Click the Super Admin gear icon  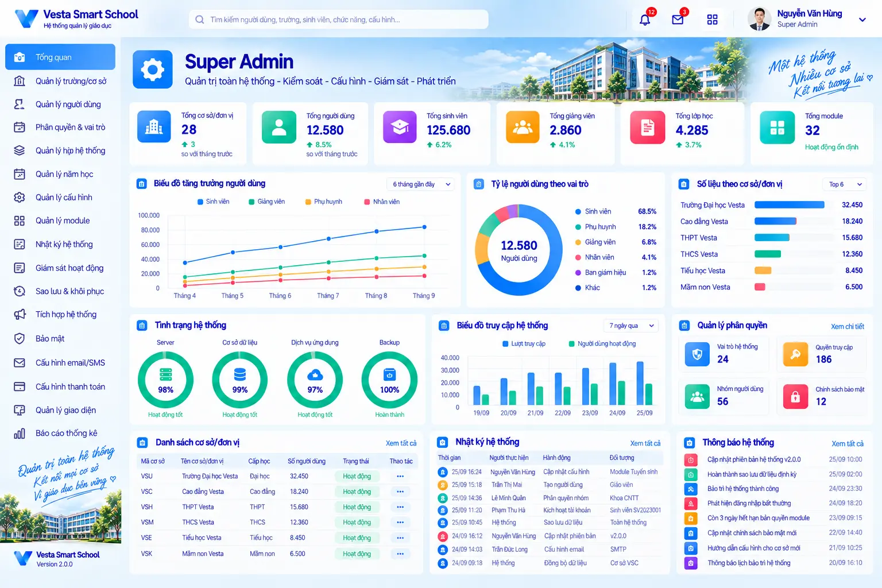coord(153,69)
